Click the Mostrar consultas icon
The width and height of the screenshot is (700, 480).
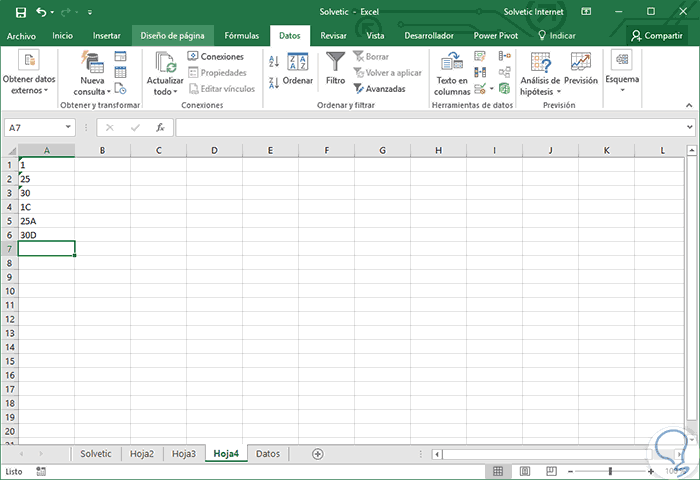121,56
